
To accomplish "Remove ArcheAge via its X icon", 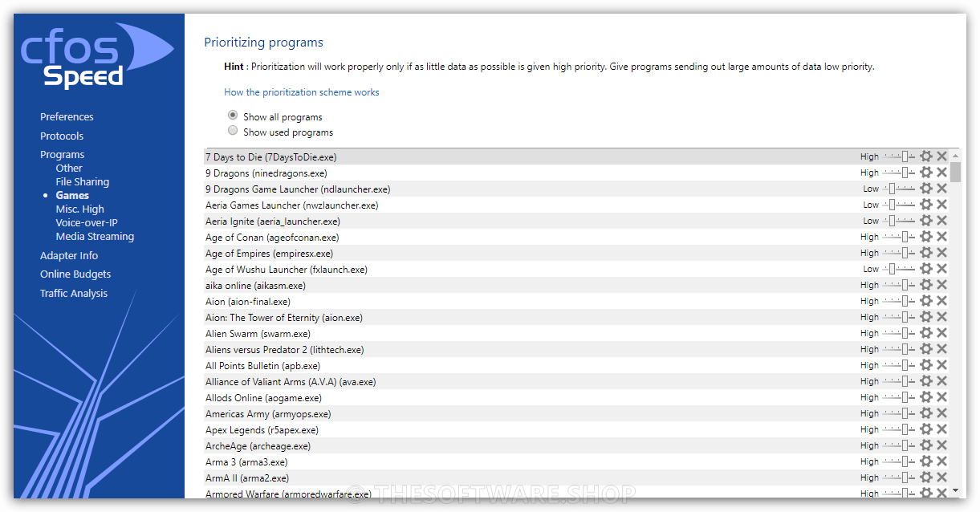I will pyautogui.click(x=941, y=445).
